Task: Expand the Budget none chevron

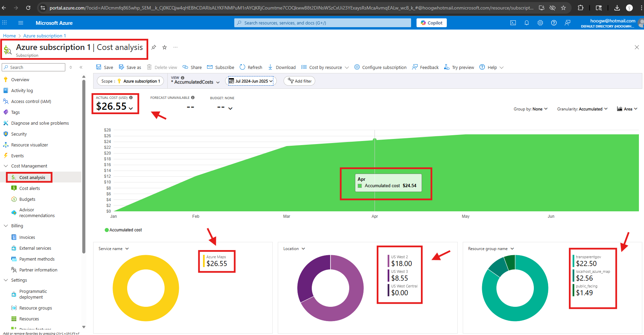Action: [230, 108]
